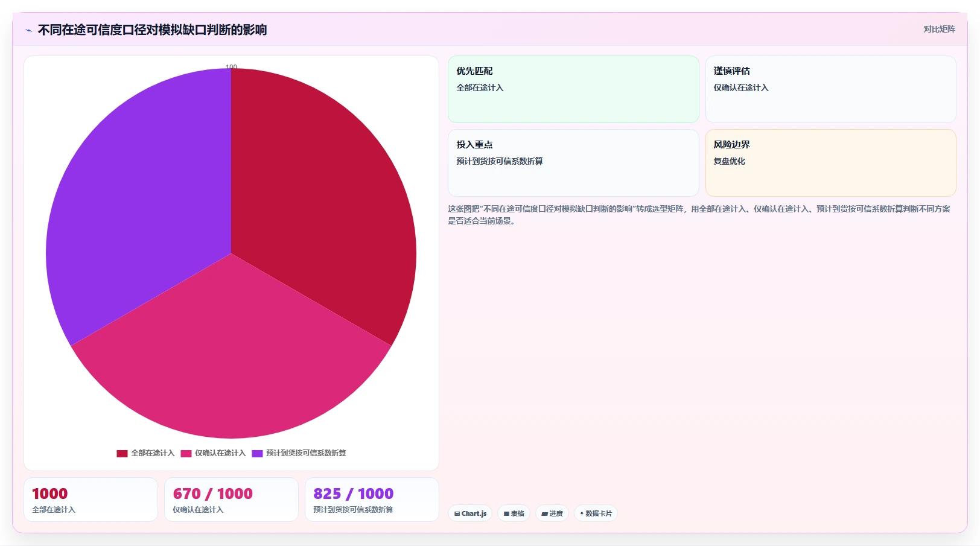
Task: Click the 表格 tag
Action: [x=514, y=513]
